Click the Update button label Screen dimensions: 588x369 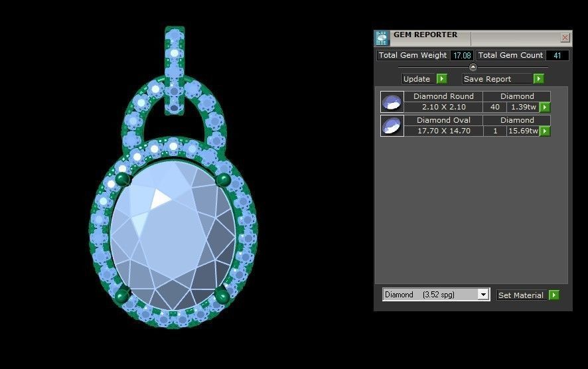(417, 79)
